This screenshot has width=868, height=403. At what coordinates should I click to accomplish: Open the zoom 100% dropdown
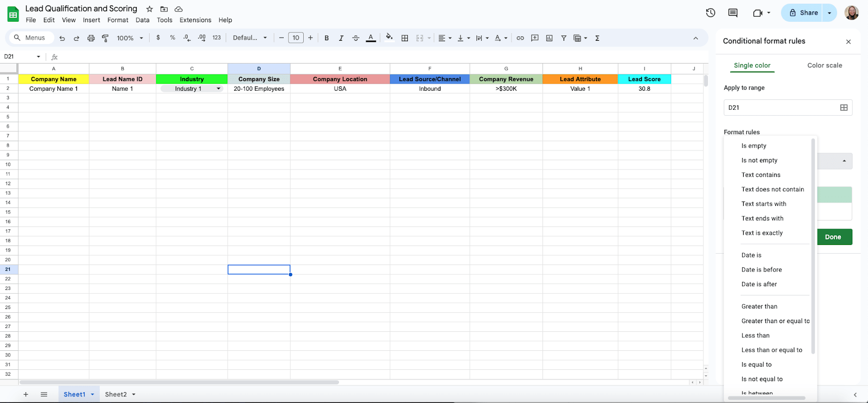point(130,38)
